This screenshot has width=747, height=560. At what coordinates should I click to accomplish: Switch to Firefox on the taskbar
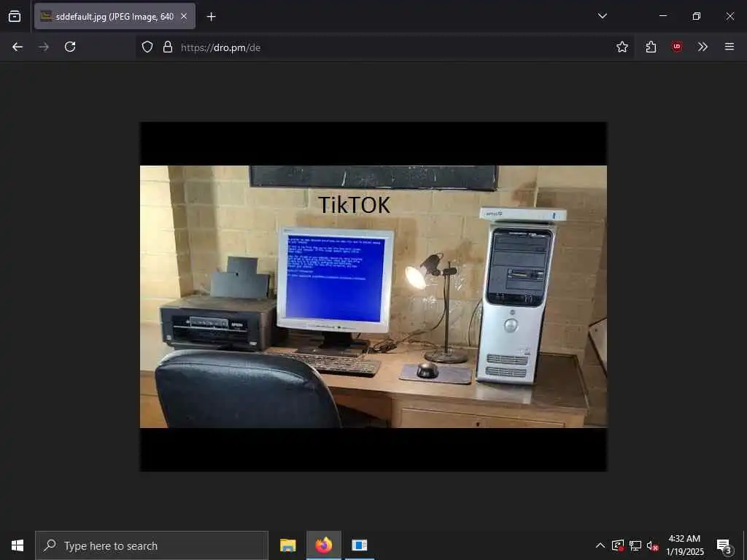point(323,545)
